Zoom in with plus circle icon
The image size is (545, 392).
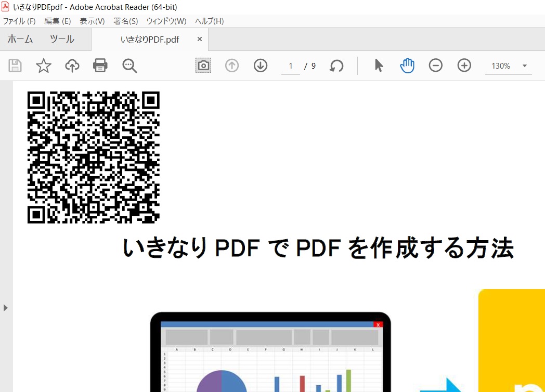point(464,66)
